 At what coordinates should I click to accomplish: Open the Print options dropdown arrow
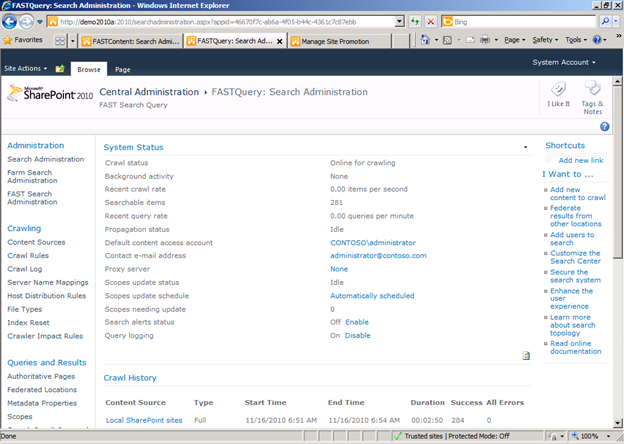click(x=496, y=40)
